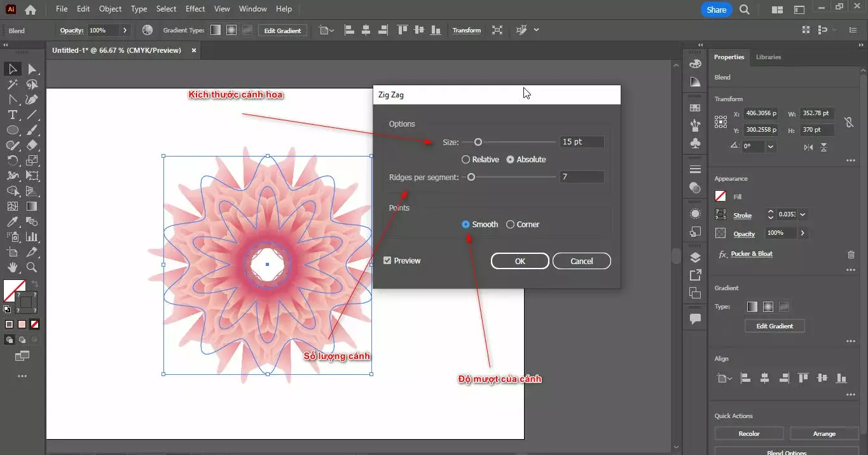The height and width of the screenshot is (455, 868).
Task: Open the rotation angle dropdown in Transform
Action: (x=771, y=146)
